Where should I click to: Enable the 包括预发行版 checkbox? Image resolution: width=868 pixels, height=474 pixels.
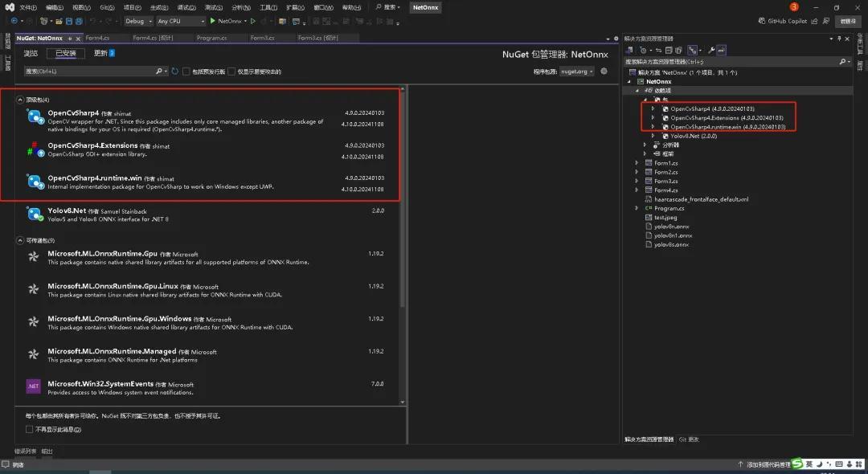(x=186, y=70)
